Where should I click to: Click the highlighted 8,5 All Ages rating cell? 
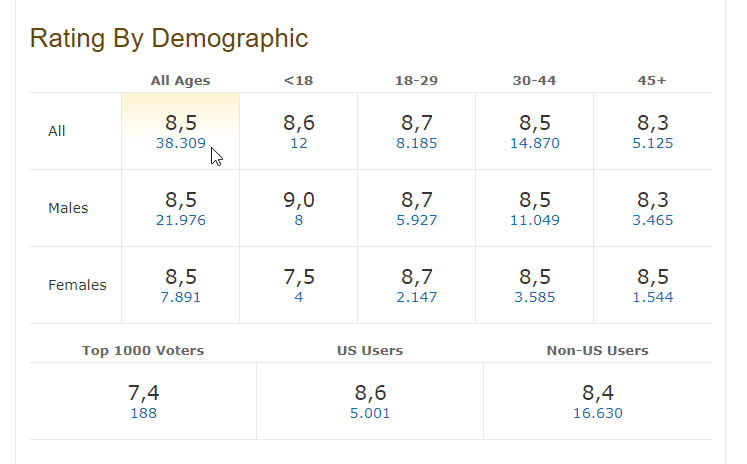point(180,122)
